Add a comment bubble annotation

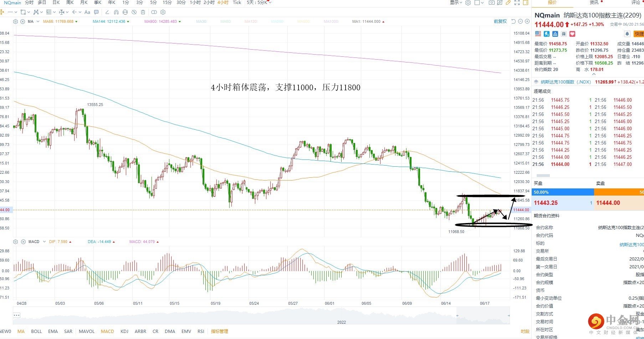[96, 12]
